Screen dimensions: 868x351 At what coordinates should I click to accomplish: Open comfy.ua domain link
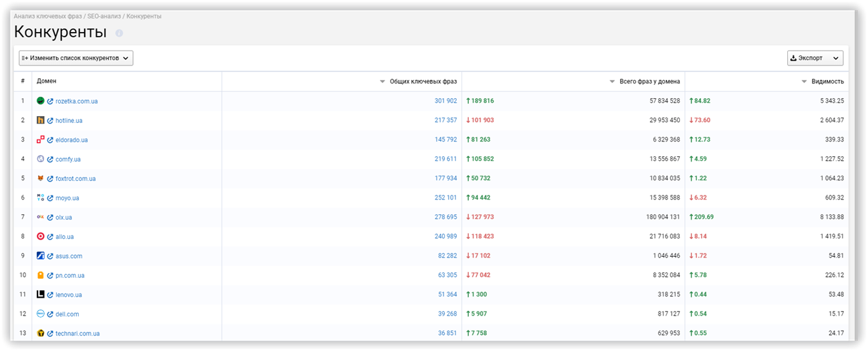click(68, 159)
